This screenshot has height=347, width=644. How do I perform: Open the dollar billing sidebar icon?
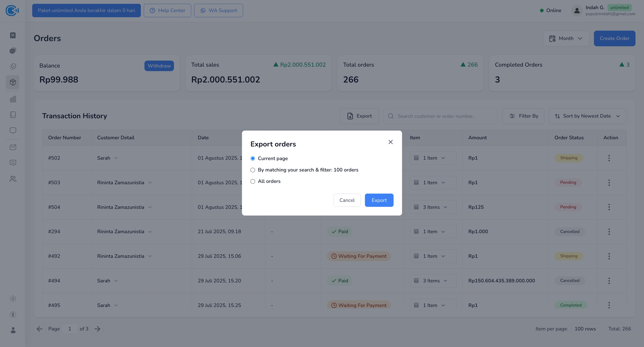coord(13,315)
